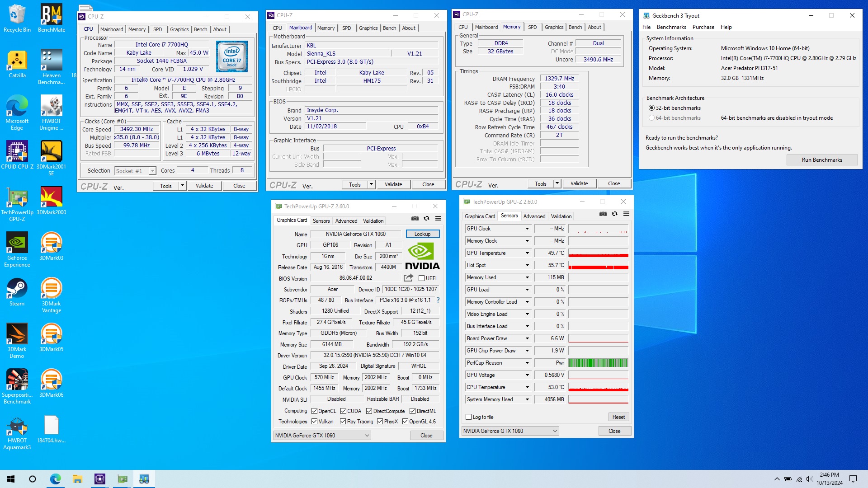Open Heaven Benchmark desktop shortcut
The height and width of the screenshot is (488, 868).
(x=52, y=68)
